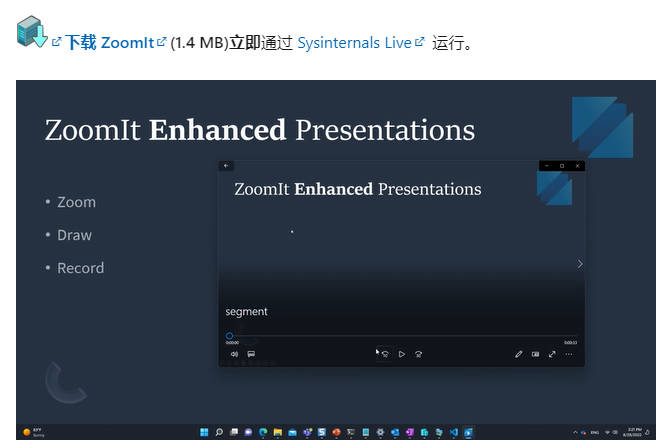Launch Visual Studio Code from taskbar
663x444 pixels.
pos(454,432)
